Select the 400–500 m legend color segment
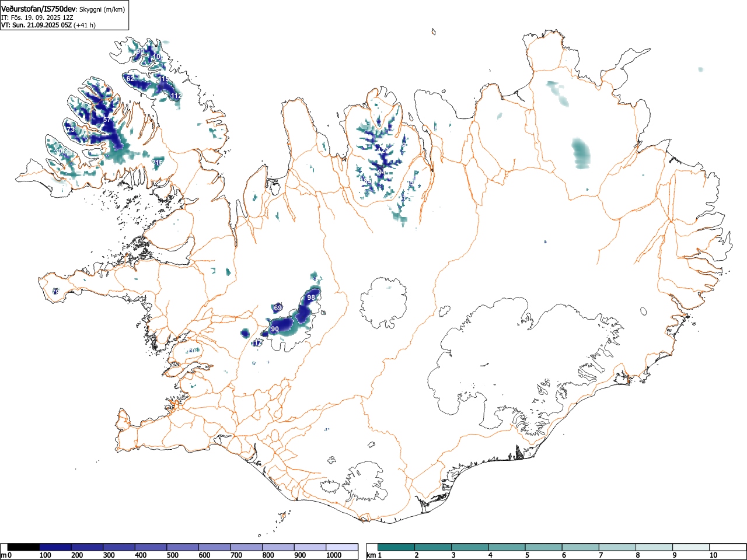The height and width of the screenshot is (560, 747). point(151,547)
